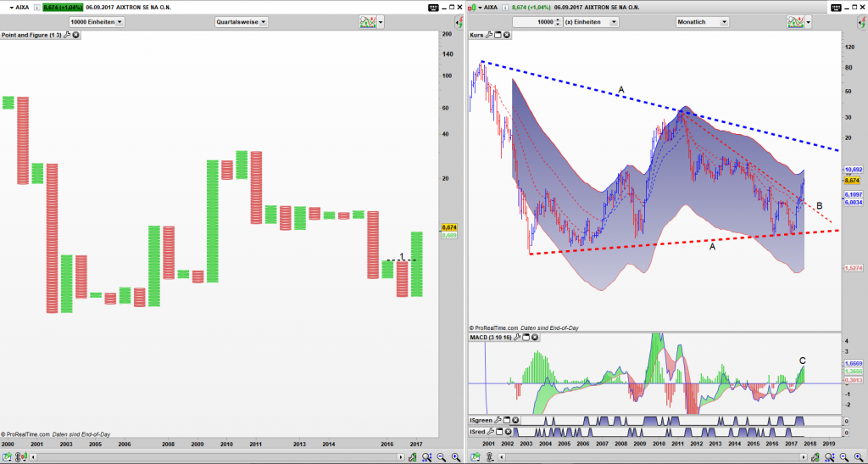Expand side panel tab on left window edge

point(459,22)
